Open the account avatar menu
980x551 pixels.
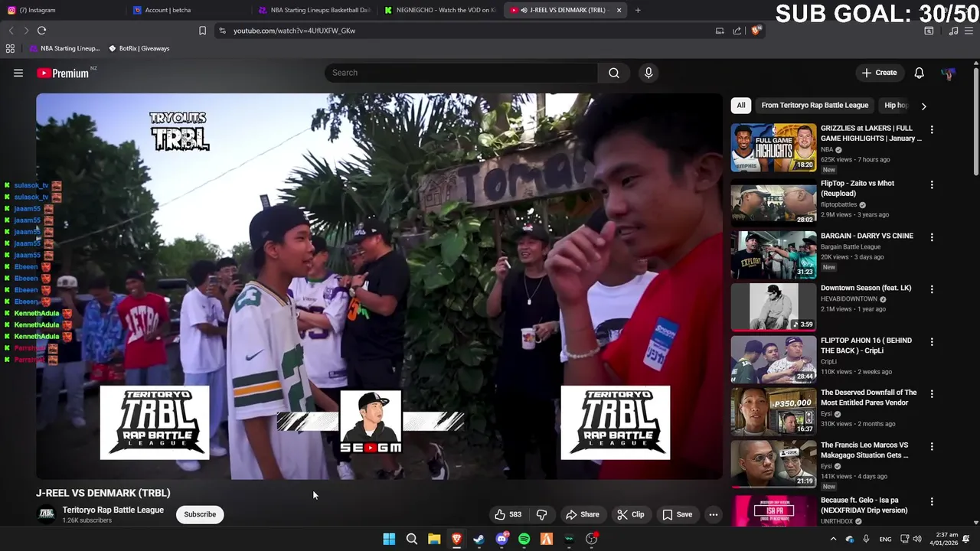coord(948,73)
